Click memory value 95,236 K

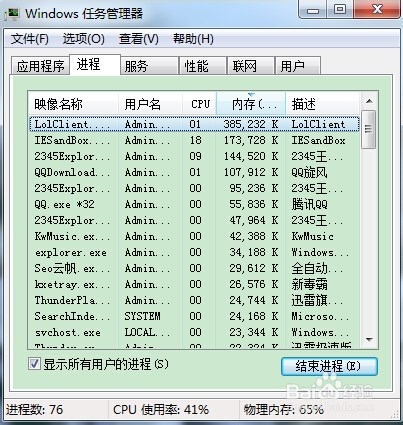254,188
